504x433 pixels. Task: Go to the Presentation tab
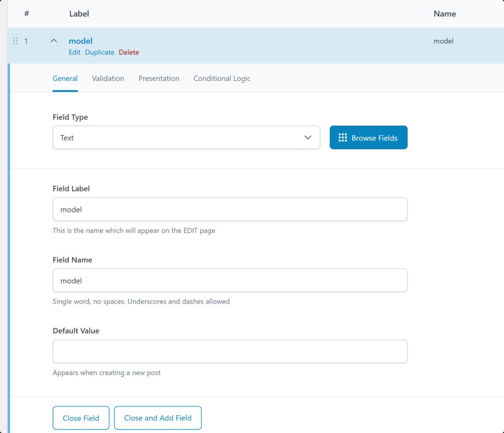[159, 79]
